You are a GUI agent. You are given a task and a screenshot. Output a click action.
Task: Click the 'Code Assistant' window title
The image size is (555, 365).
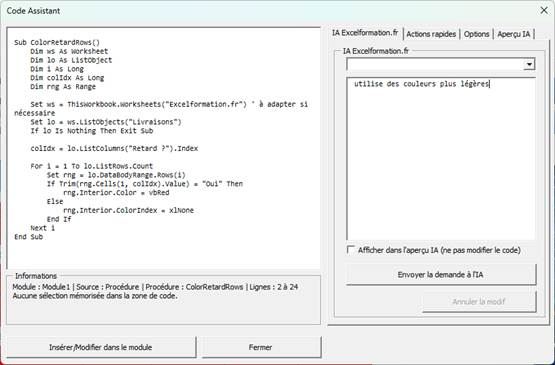[x=33, y=11]
